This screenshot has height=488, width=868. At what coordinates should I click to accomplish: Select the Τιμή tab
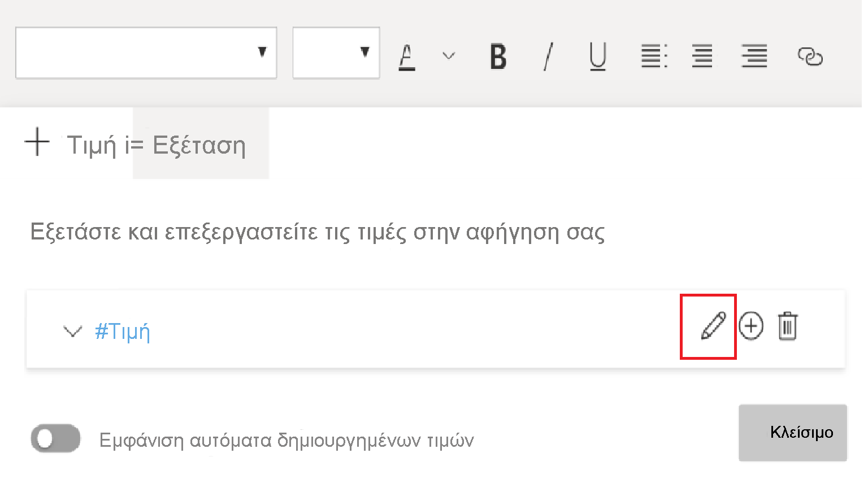[x=92, y=145]
